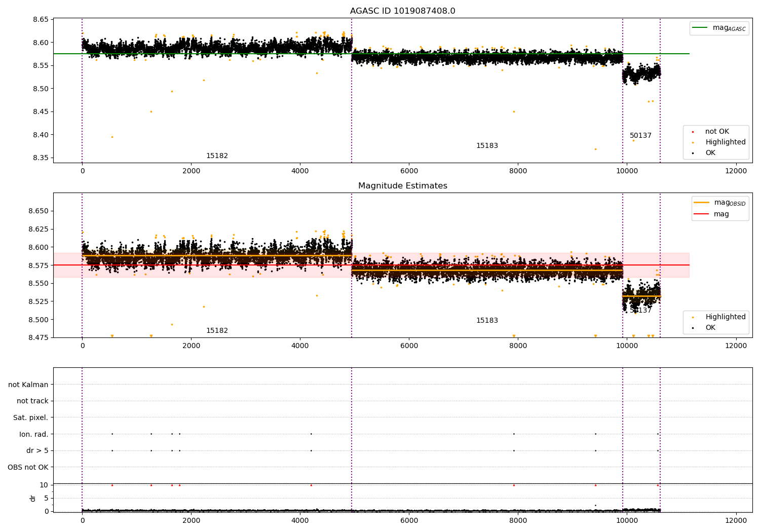Image resolution: width=760 pixels, height=532 pixels.
Task: Click the 'OBS not OK' axis label
Action: point(28,467)
